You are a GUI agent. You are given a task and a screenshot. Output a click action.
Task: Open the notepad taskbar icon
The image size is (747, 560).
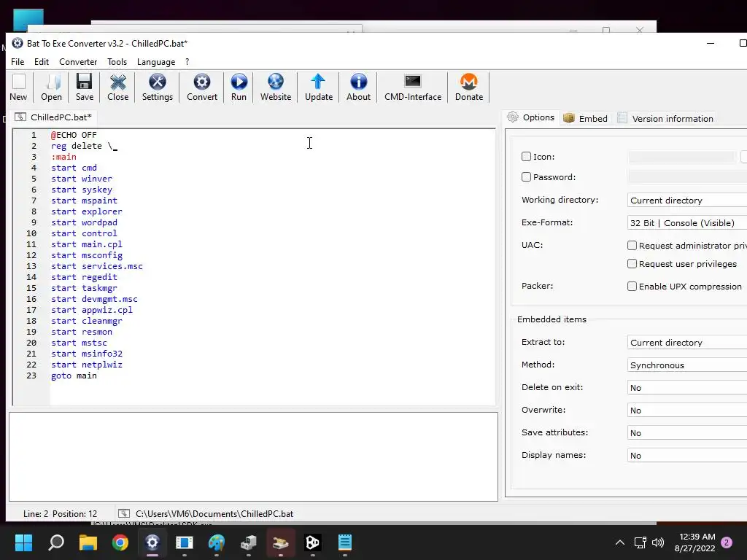[344, 542]
